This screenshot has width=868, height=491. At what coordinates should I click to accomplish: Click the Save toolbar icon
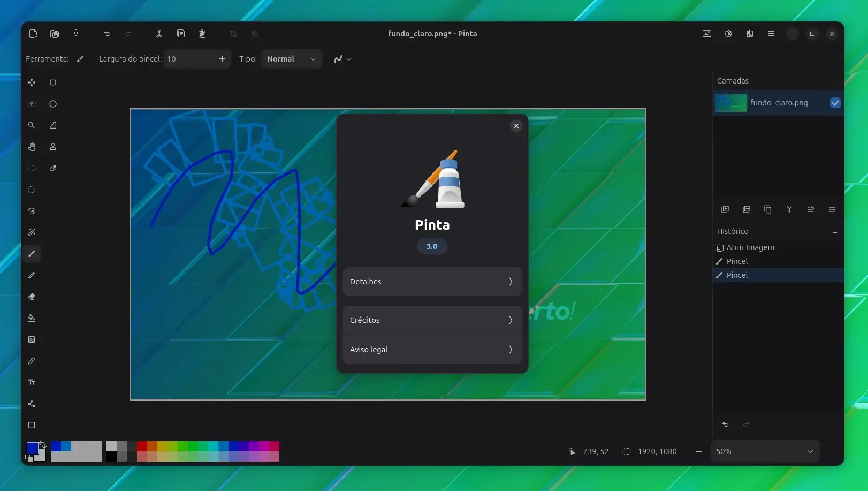point(76,34)
